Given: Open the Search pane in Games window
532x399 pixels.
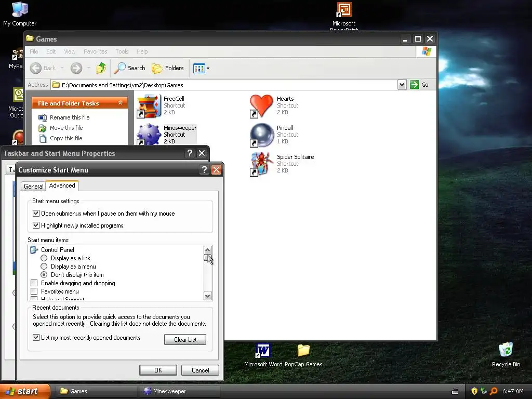Looking at the screenshot, I should coord(129,68).
